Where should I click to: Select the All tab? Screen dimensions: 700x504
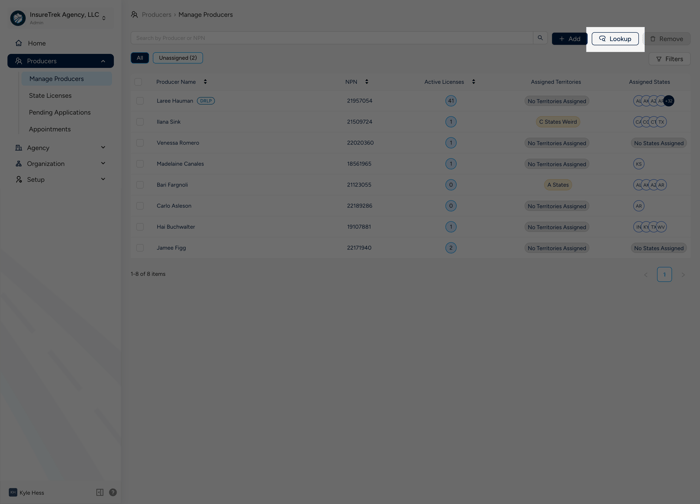(x=140, y=58)
